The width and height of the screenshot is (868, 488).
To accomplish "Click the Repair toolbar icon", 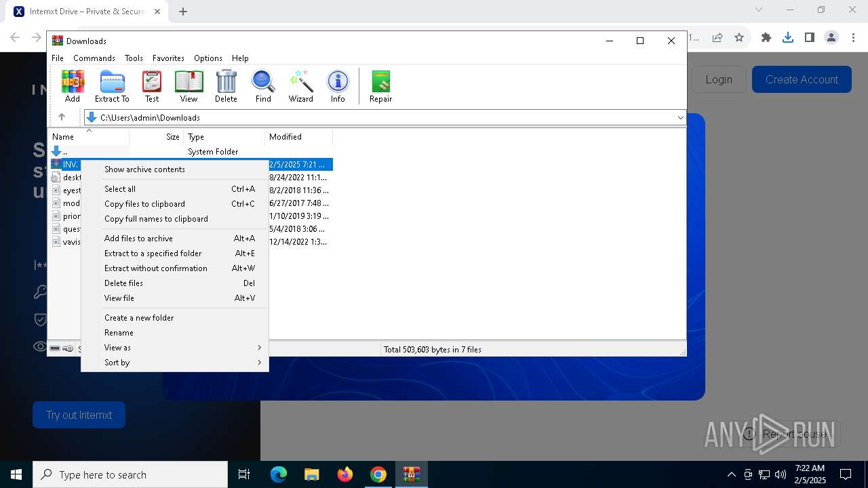I will pos(380,87).
